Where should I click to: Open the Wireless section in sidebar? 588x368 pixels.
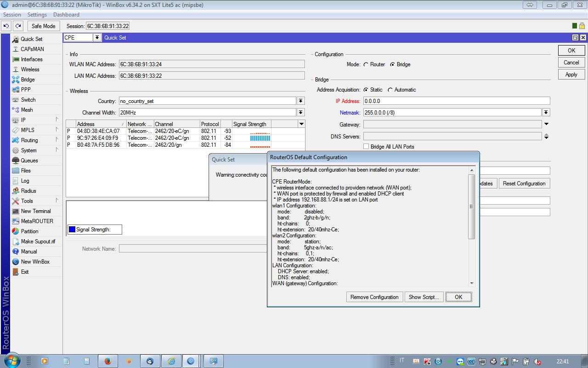[30, 69]
